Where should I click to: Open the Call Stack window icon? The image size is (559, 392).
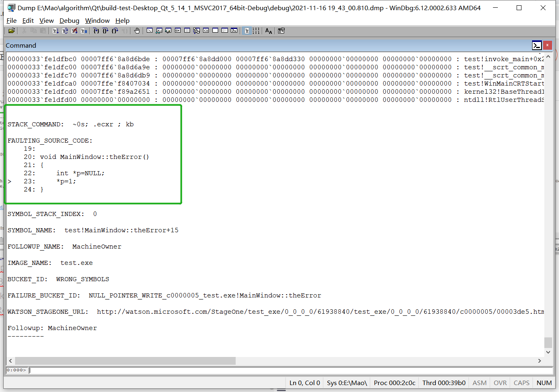click(197, 31)
